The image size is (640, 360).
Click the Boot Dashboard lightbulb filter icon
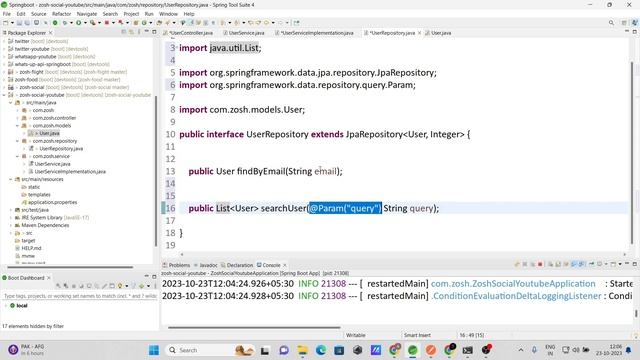pyautogui.click(x=120, y=286)
